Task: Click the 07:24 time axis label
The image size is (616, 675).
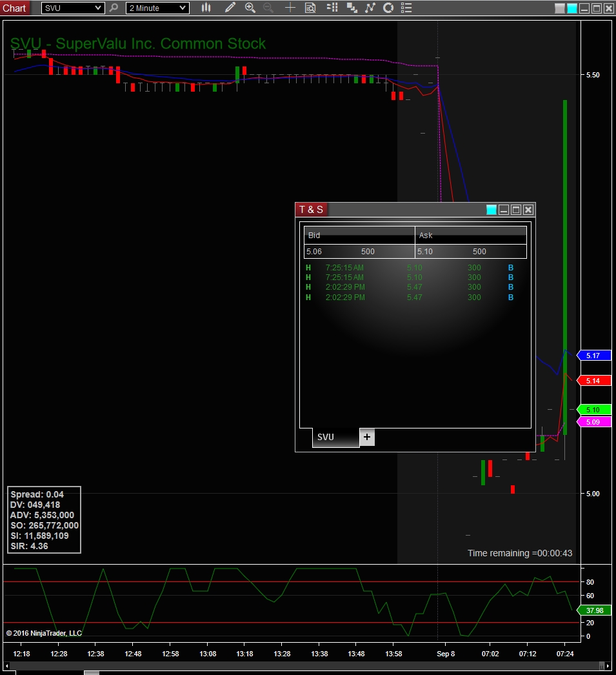Action: tap(565, 654)
